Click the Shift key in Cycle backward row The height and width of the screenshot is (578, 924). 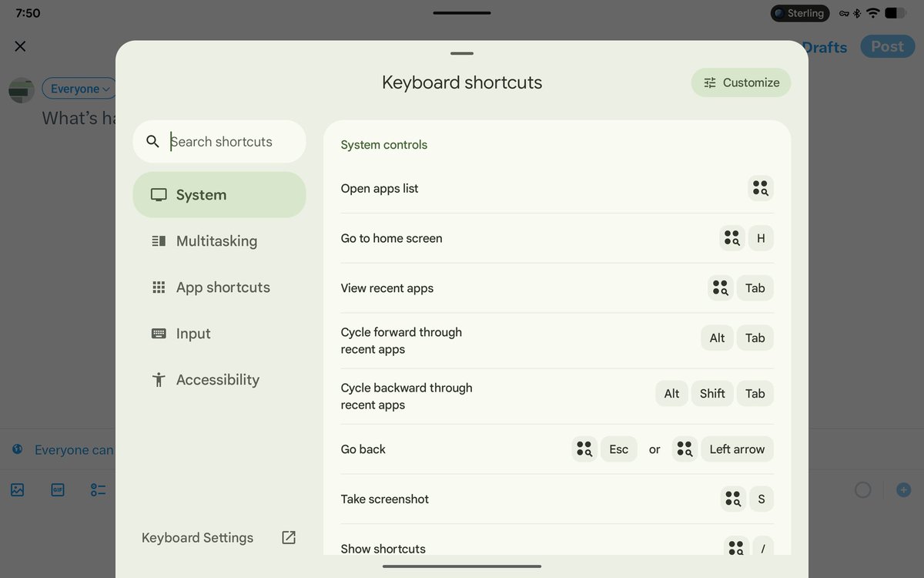pos(712,394)
